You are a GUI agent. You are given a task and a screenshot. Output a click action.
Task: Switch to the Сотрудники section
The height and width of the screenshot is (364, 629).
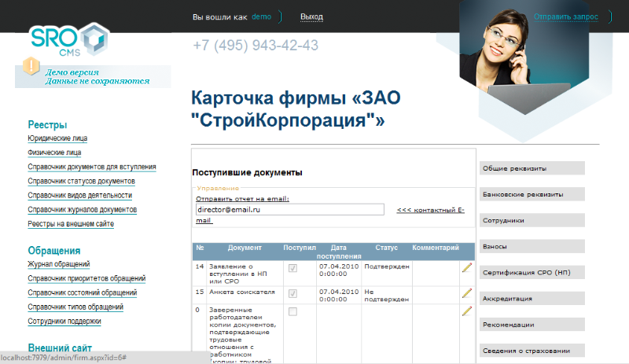click(532, 221)
